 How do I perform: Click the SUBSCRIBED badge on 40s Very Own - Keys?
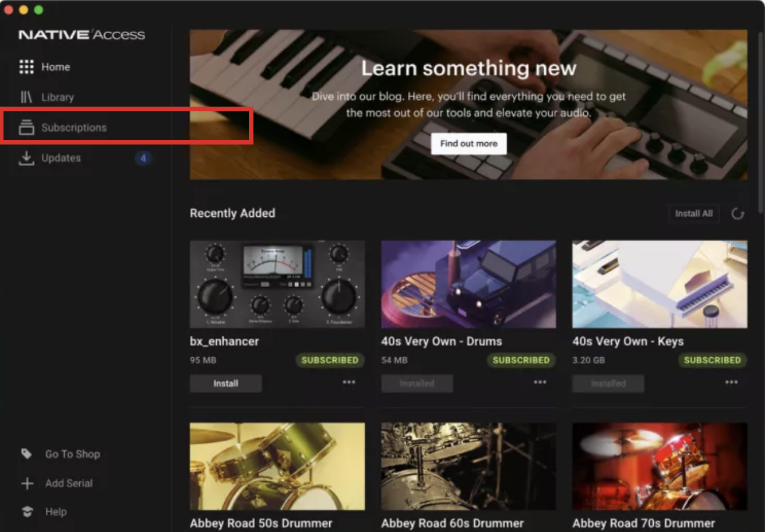712,360
